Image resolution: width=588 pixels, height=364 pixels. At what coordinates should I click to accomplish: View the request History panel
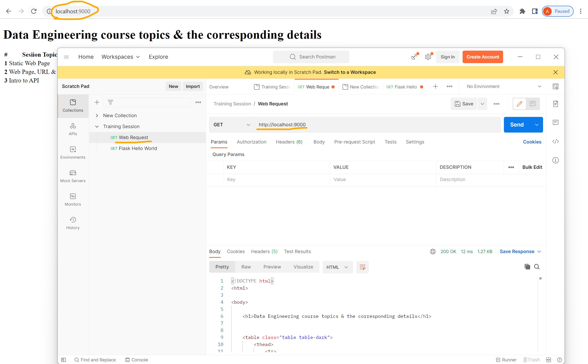pyautogui.click(x=73, y=222)
